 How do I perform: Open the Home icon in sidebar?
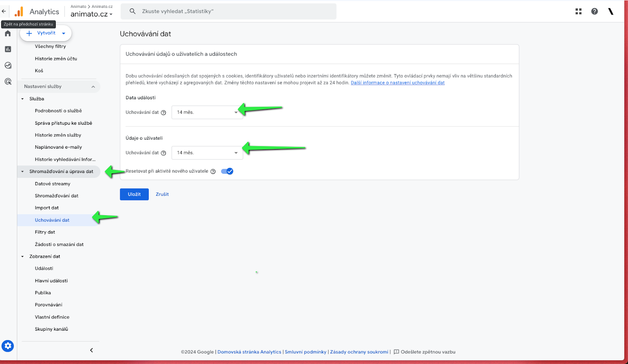[8, 33]
